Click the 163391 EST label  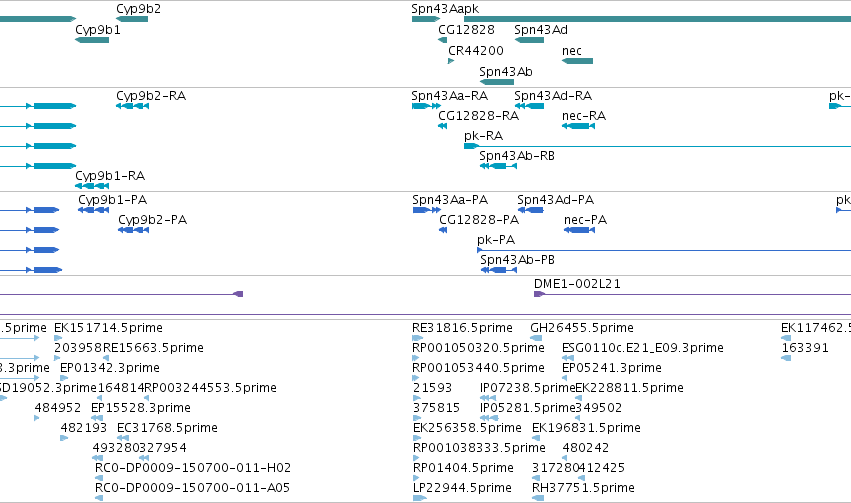coord(805,348)
